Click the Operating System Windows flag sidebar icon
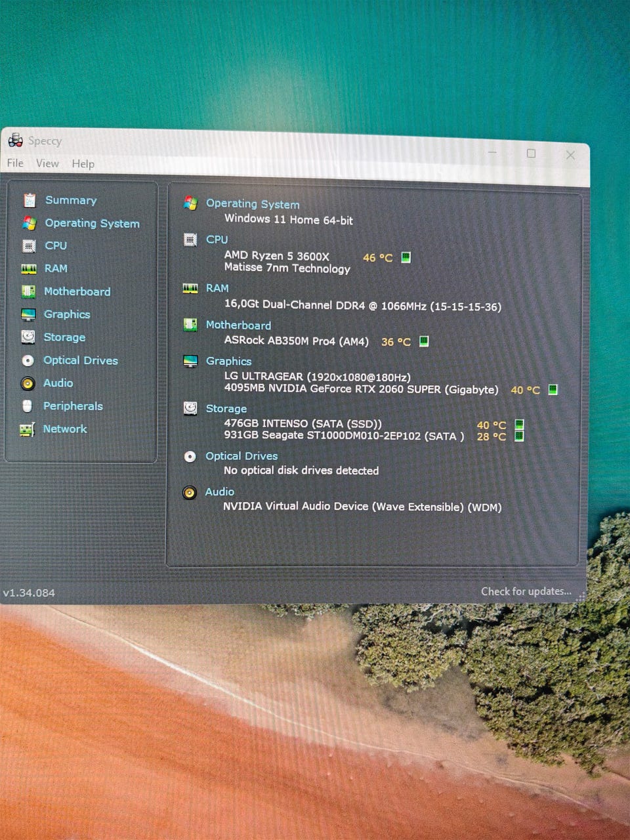The width and height of the screenshot is (630, 840). (x=29, y=223)
